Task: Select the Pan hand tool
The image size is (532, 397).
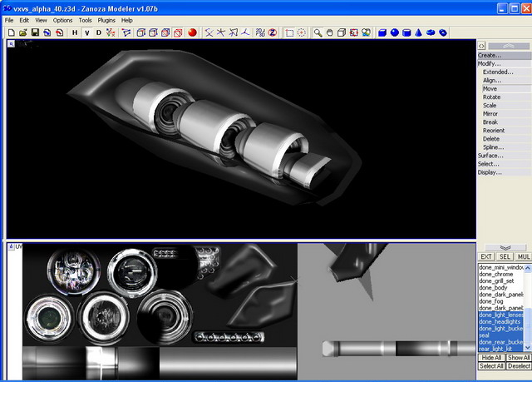Action: click(x=330, y=32)
